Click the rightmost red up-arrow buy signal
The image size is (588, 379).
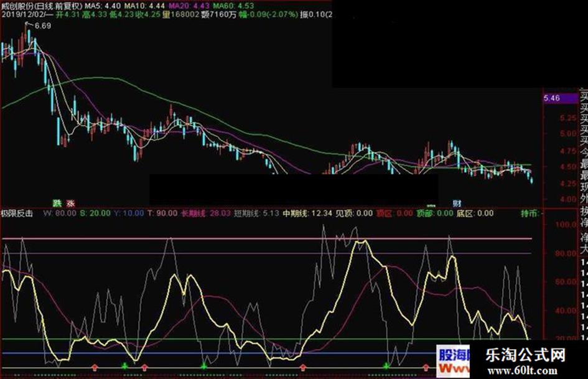click(426, 367)
